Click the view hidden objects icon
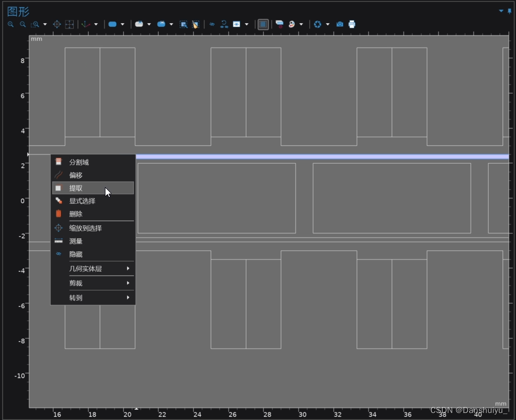Screen dimensions: 516x420 237,24
